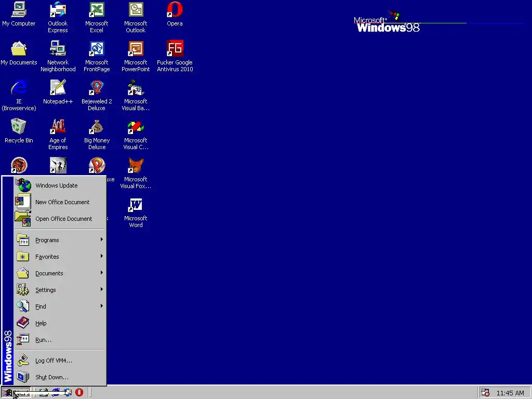Click the Antivirus 2010 FG desktop icon

tap(175, 56)
